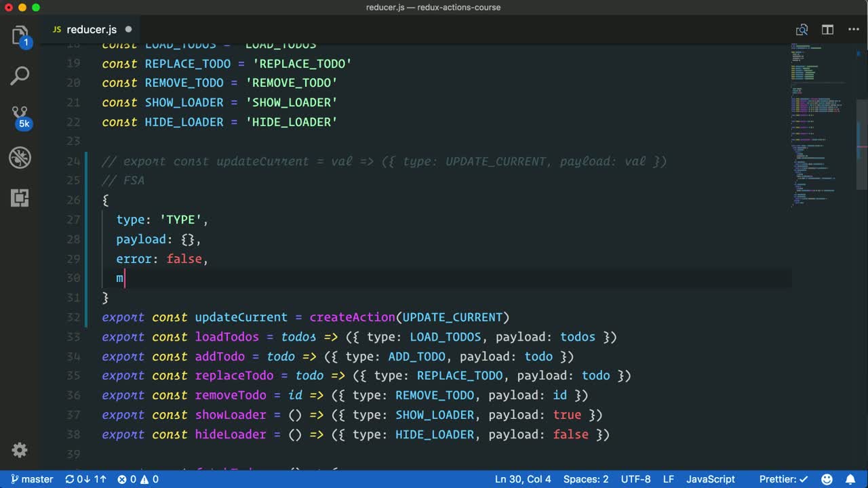Click the split editor icon
Screen dimensions: 868x488
(827, 29)
